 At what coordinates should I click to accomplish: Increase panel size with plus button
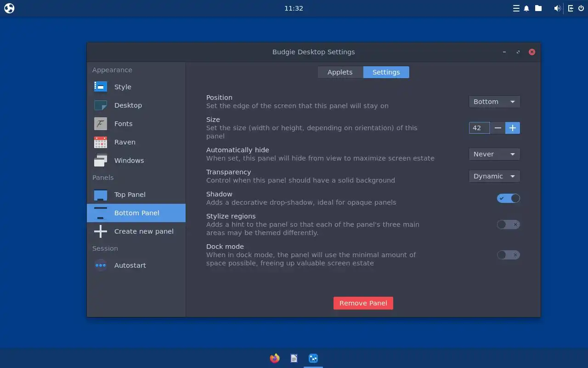tap(513, 128)
